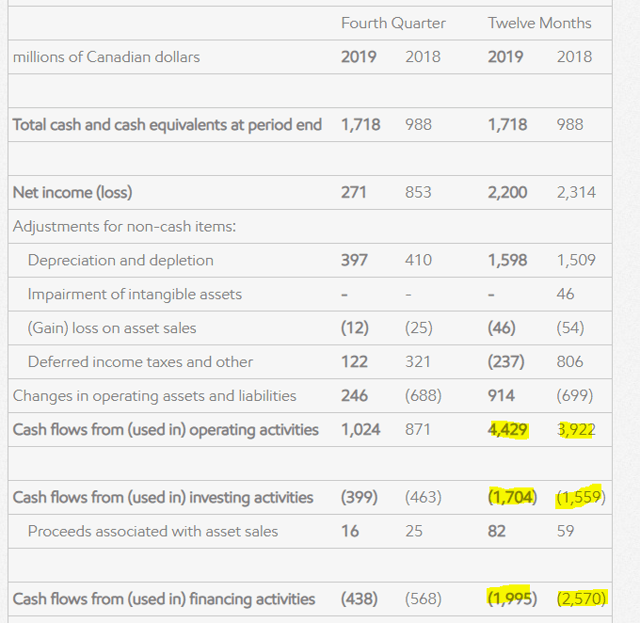Click the 1,024 fourth-quarter operating cash value
This screenshot has height=623, width=640.
(361, 430)
